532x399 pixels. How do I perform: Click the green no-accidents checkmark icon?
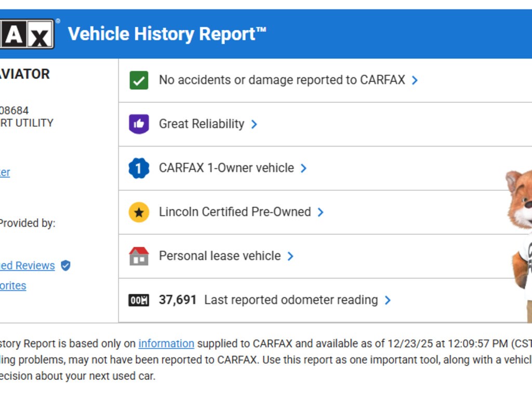point(139,81)
